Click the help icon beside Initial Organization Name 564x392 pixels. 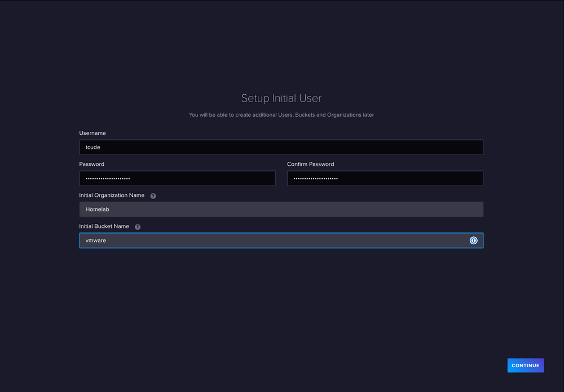point(153,196)
